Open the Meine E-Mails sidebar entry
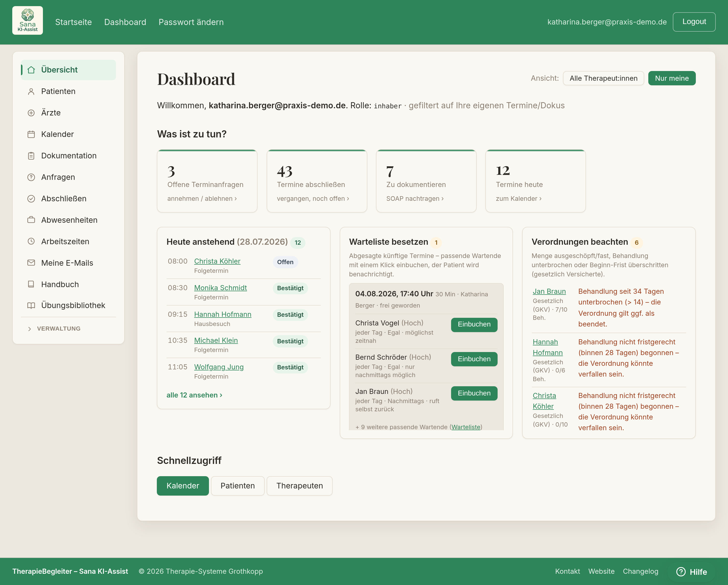The height and width of the screenshot is (585, 728). 68,263
